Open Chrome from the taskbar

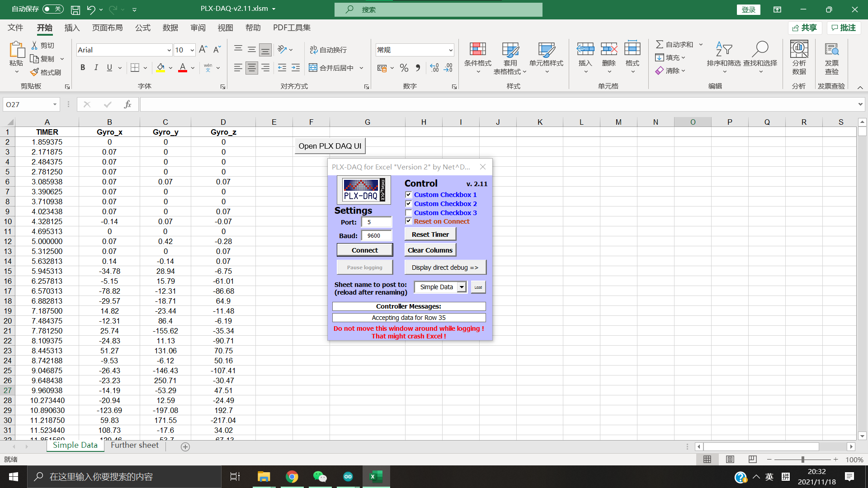coord(292,477)
